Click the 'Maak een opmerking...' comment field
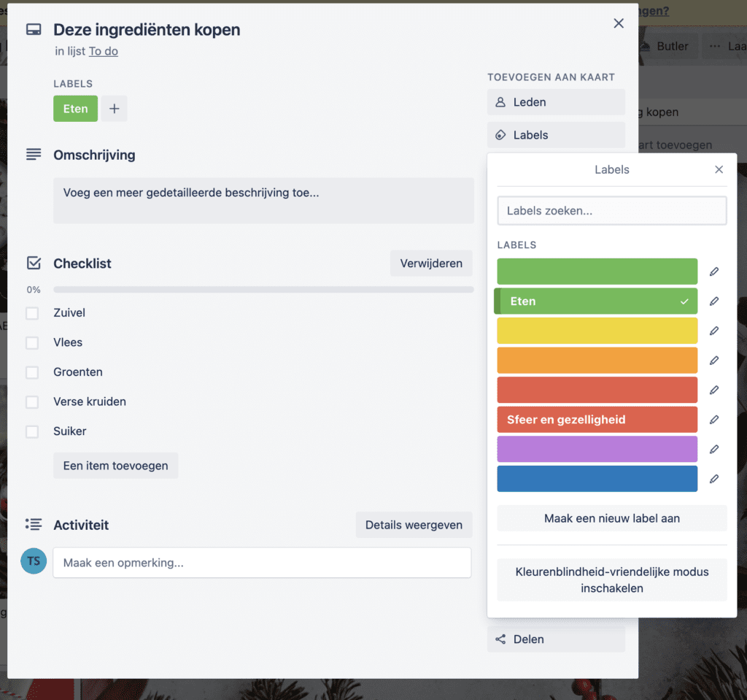The height and width of the screenshot is (700, 747). (262, 563)
